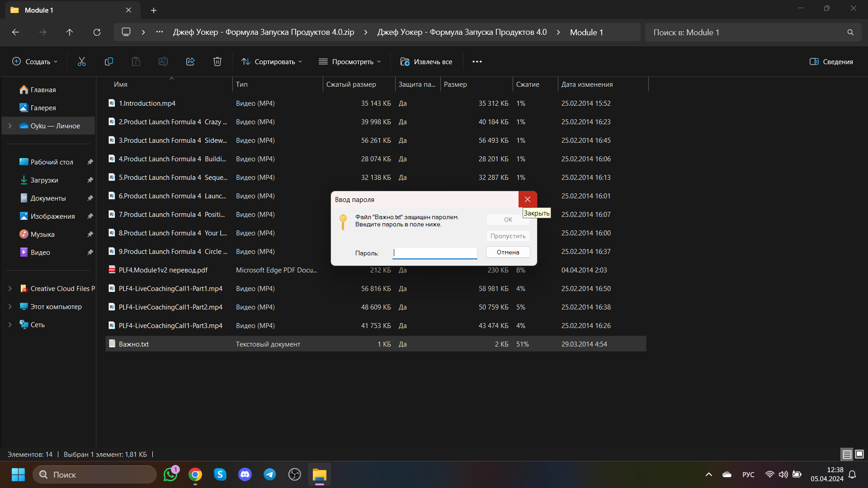
Task: Click the Module 1 breadcrumb segment
Action: (586, 32)
